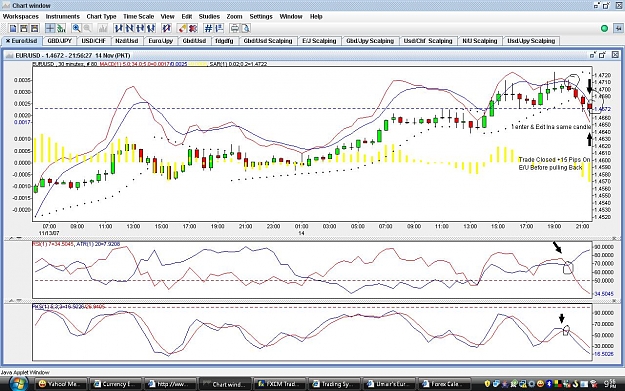The height and width of the screenshot is (391, 625).
Task: Open the Edit menu
Action: [x=187, y=16]
